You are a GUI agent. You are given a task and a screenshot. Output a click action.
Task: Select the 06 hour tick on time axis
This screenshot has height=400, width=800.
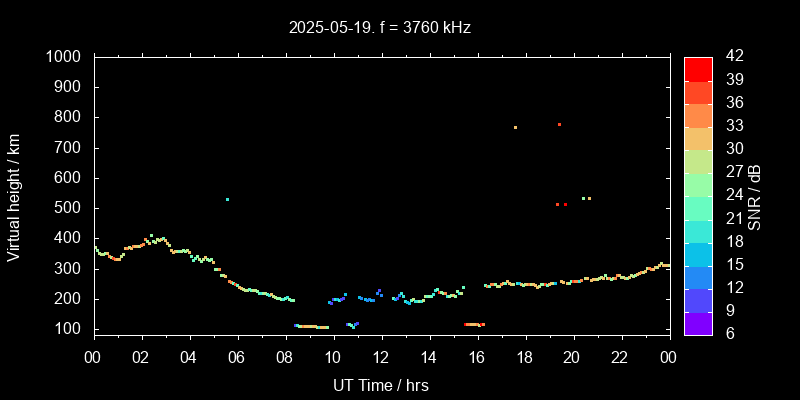(237, 358)
